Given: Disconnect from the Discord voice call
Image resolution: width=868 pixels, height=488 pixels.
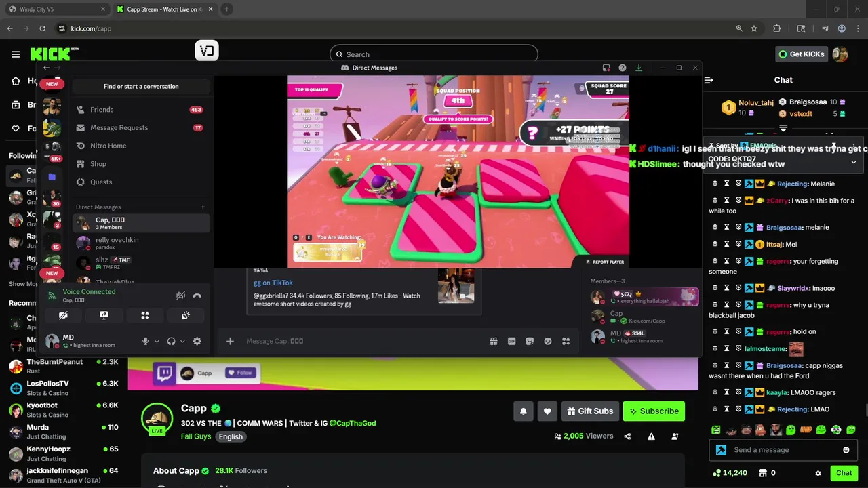Looking at the screenshot, I should pyautogui.click(x=197, y=296).
